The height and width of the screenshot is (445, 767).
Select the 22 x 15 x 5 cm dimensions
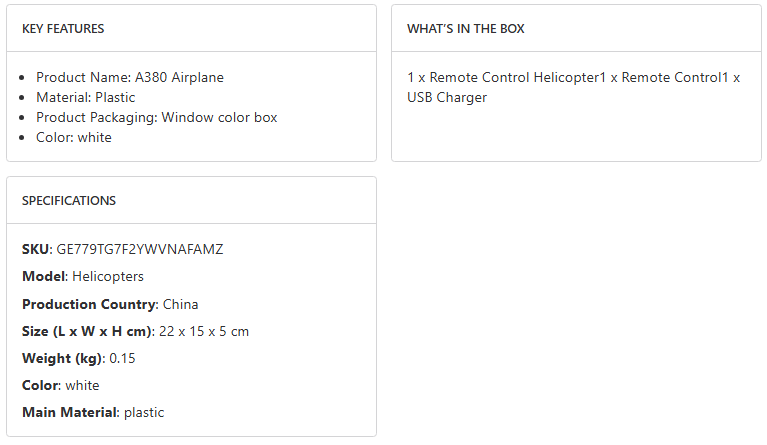coord(204,331)
